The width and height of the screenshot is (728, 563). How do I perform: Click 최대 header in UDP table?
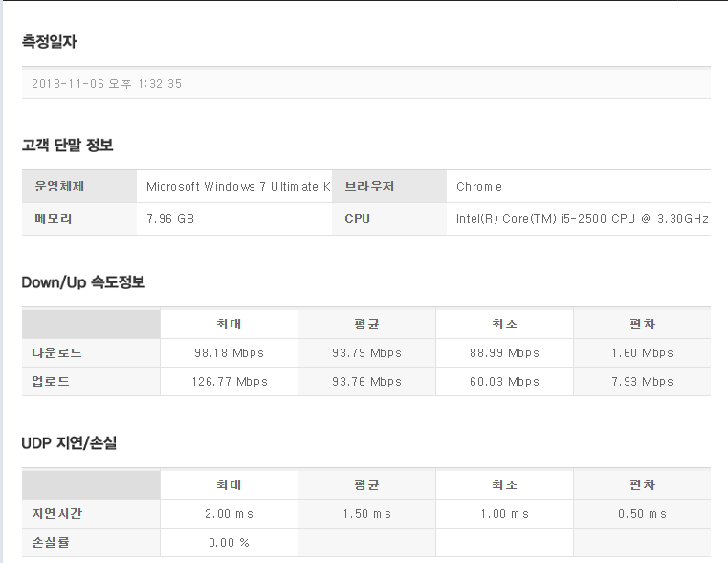[229, 484]
